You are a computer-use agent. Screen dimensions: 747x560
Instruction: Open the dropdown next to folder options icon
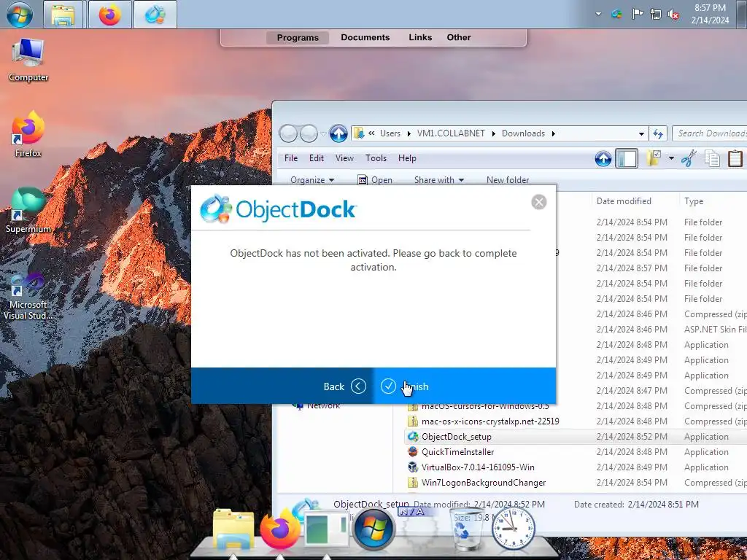tap(671, 158)
